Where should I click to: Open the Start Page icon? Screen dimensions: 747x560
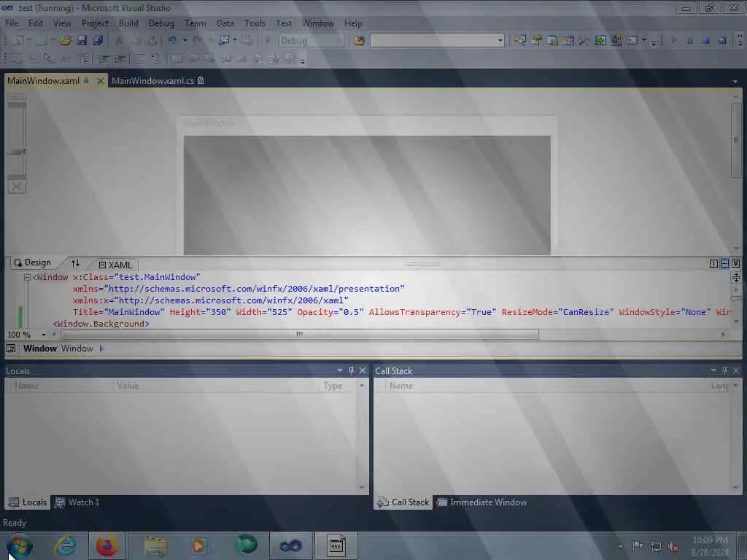[600, 41]
